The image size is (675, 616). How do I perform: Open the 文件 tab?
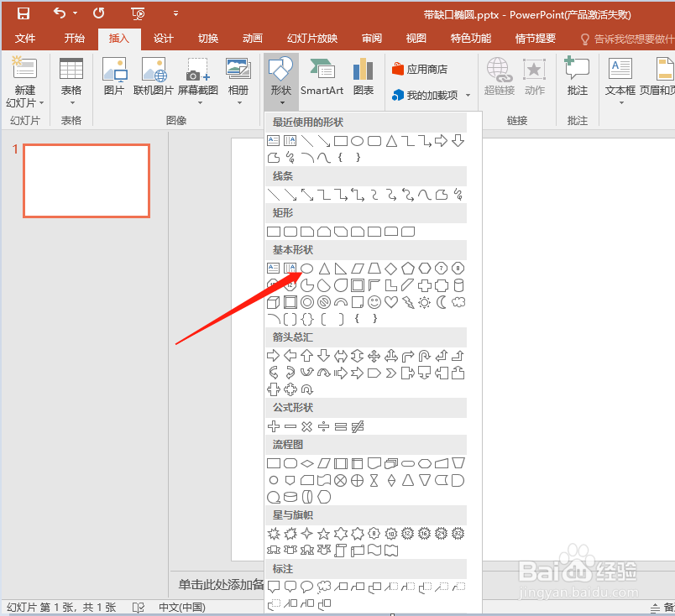[25, 39]
